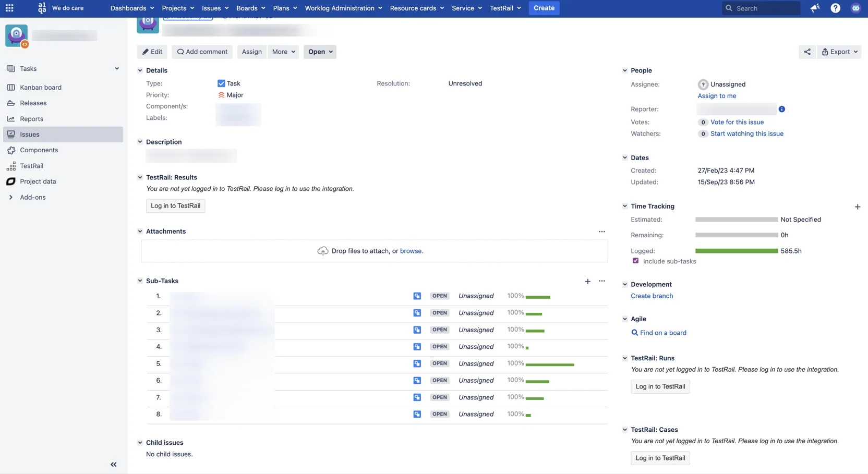868x474 pixels.
Task: Collapse the Sub-Tasks section
Action: point(140,281)
